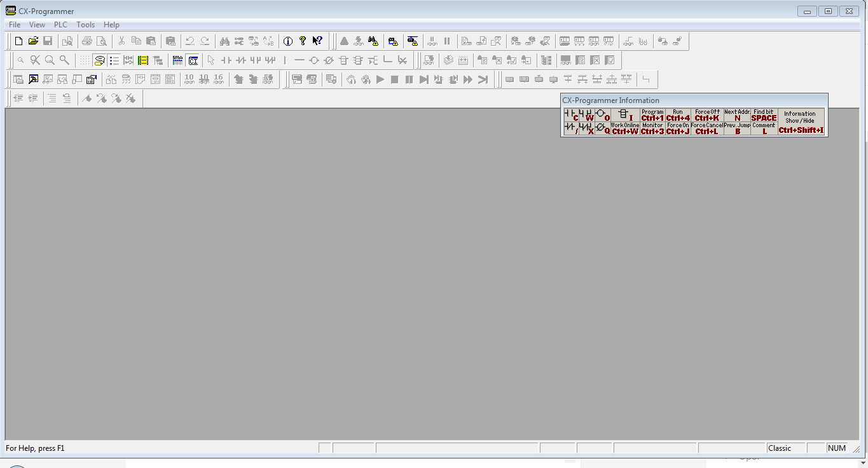Open the Help menu
Screen dimensions: 868x468
111,25
